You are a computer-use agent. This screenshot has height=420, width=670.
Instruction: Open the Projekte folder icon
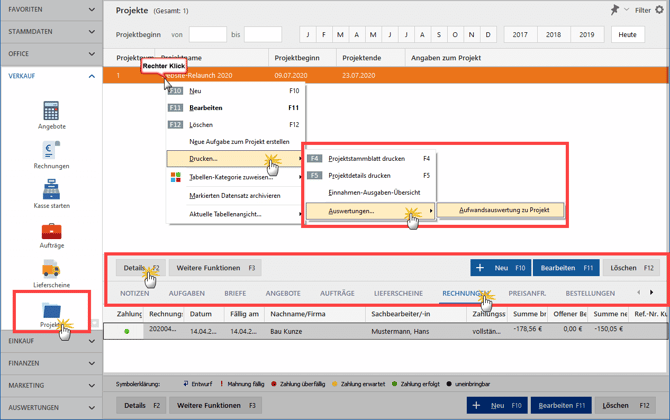[51, 311]
